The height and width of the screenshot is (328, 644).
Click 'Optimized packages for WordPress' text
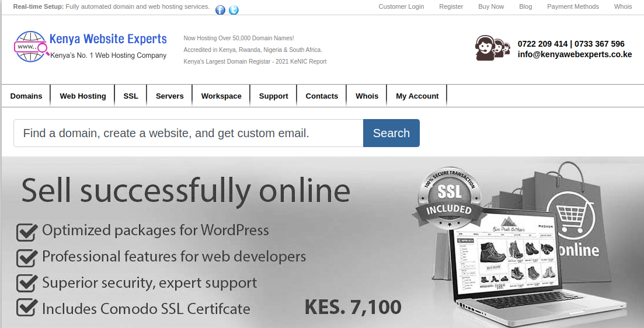click(x=156, y=231)
